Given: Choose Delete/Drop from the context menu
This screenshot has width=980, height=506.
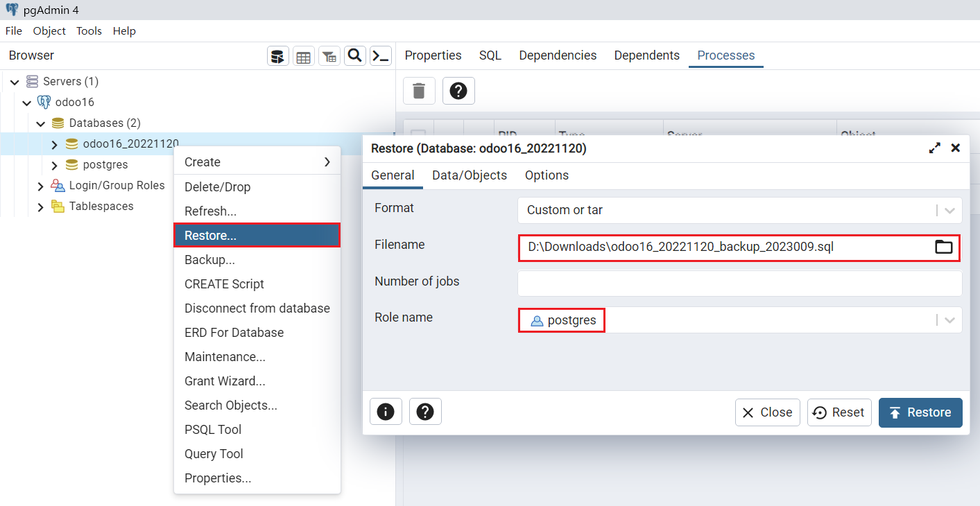Looking at the screenshot, I should coord(257,187).
